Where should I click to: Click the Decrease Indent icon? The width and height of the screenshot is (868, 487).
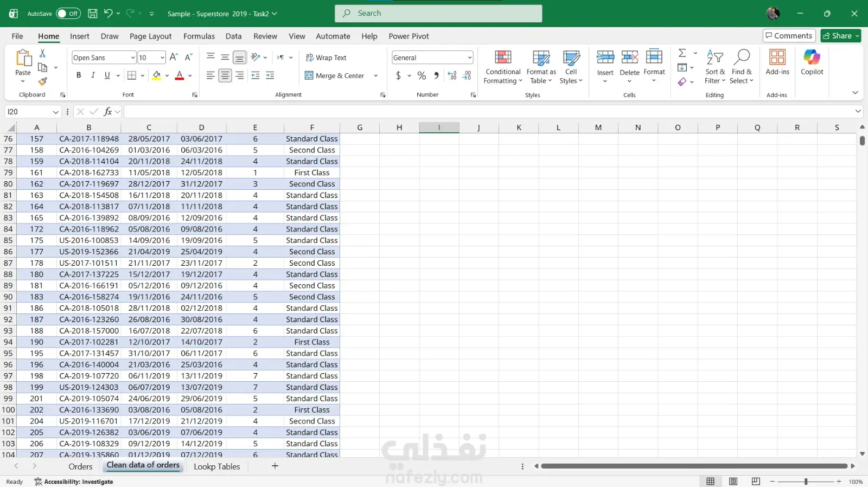pos(256,75)
